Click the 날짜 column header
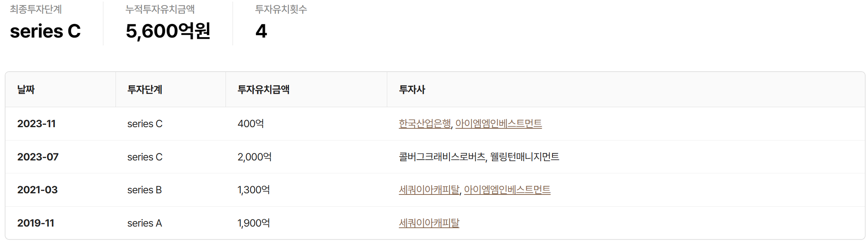 click(26, 90)
